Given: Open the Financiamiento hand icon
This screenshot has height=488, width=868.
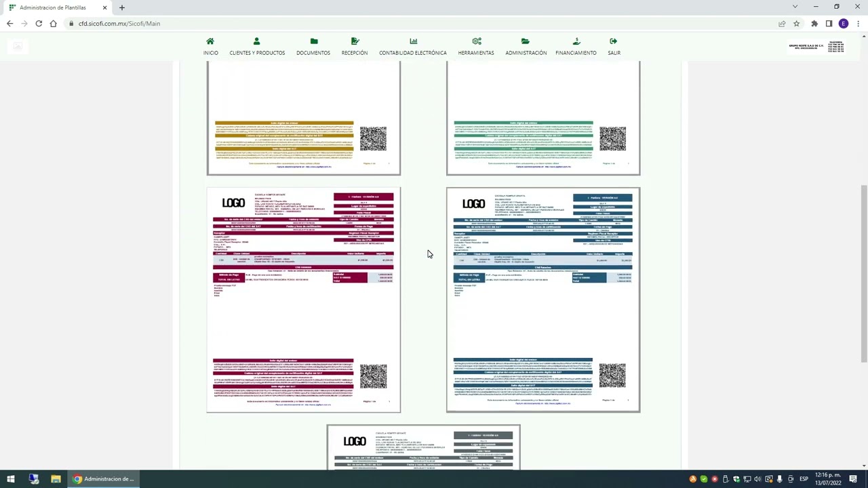Looking at the screenshot, I should [x=576, y=41].
